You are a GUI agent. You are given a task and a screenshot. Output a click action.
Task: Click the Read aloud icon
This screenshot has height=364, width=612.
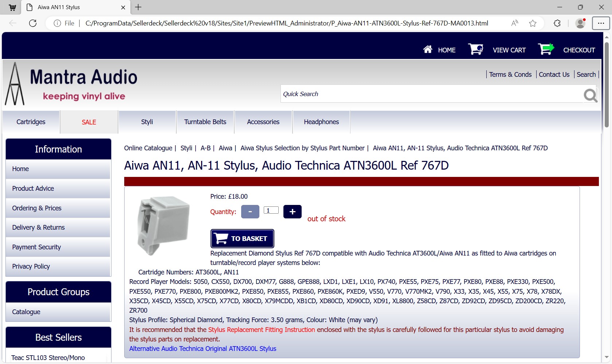pyautogui.click(x=514, y=23)
